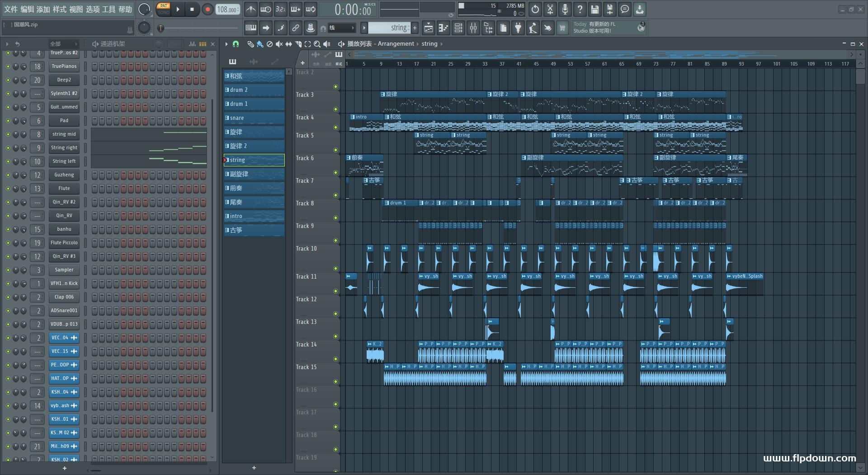Select the paint brush tool in playlist
This screenshot has width=868, height=475.
click(260, 44)
